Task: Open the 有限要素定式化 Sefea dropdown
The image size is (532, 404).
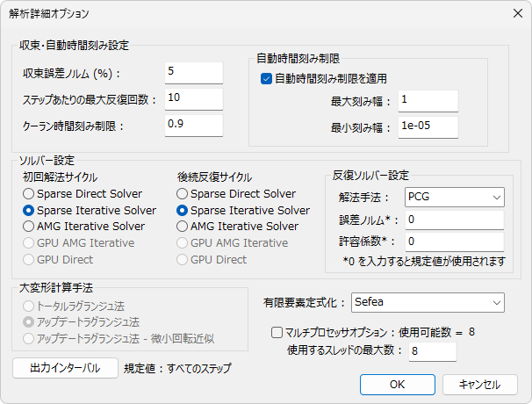Action: click(428, 302)
